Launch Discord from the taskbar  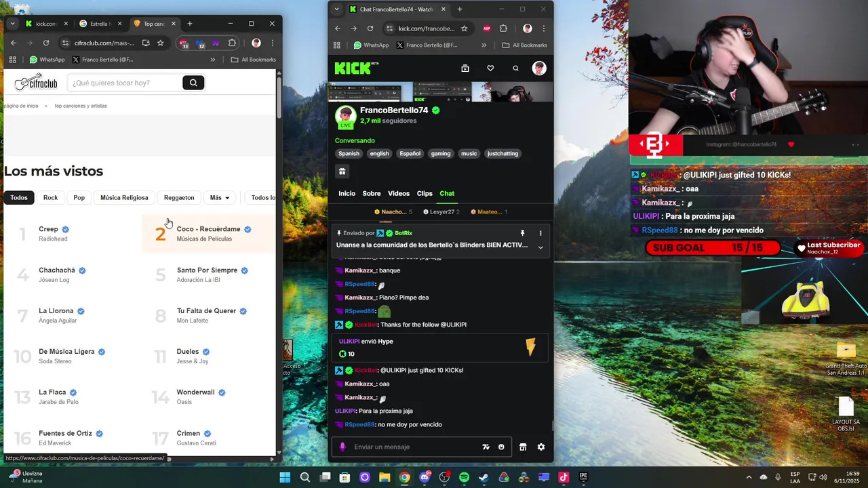click(425, 477)
